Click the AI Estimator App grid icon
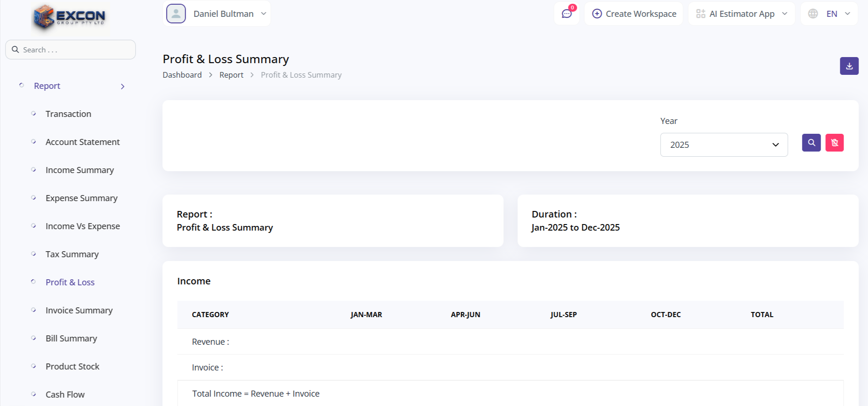The height and width of the screenshot is (406, 868). [700, 14]
